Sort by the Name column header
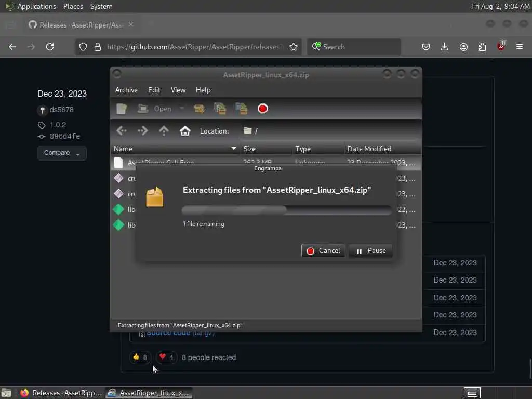This screenshot has width=532, height=399. 175,149
